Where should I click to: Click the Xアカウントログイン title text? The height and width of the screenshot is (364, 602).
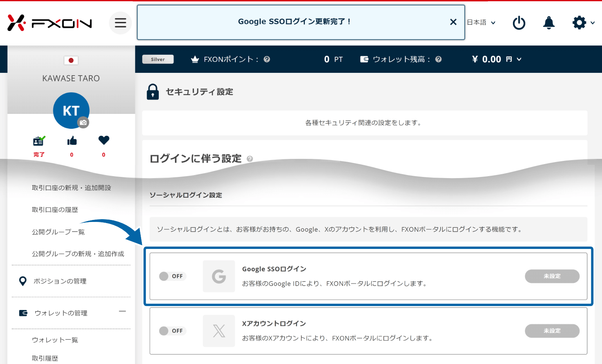tap(274, 324)
